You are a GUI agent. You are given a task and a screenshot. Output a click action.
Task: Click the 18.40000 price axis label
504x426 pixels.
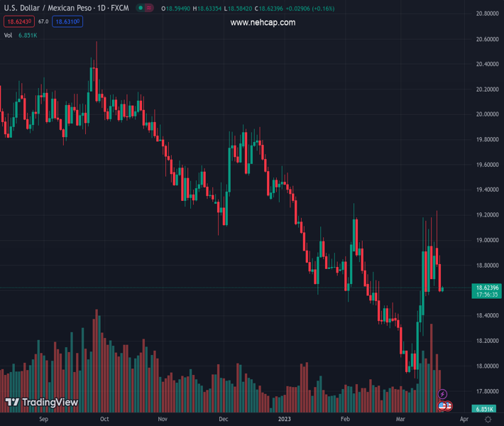[487, 315]
